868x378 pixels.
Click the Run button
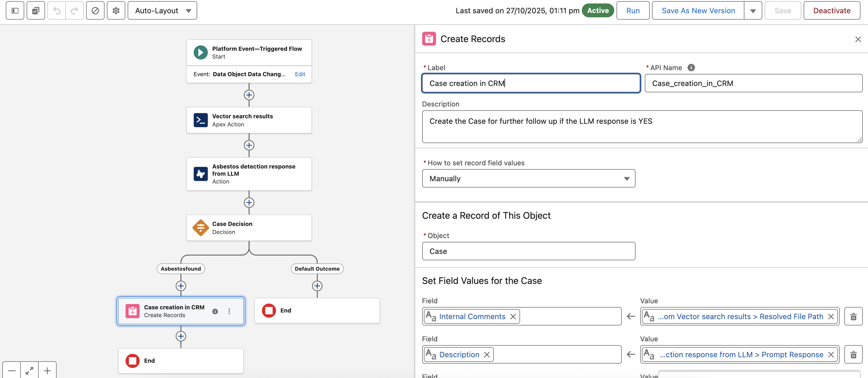632,11
